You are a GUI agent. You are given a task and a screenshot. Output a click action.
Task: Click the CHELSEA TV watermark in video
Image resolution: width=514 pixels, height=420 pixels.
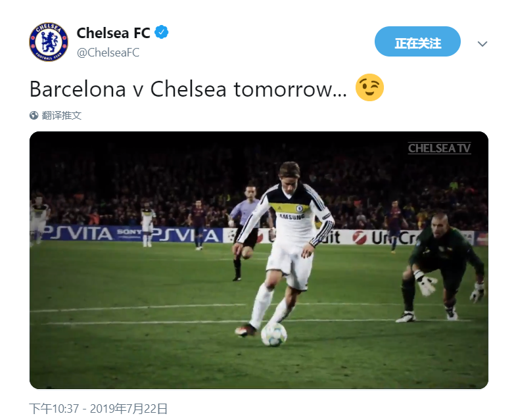(439, 148)
